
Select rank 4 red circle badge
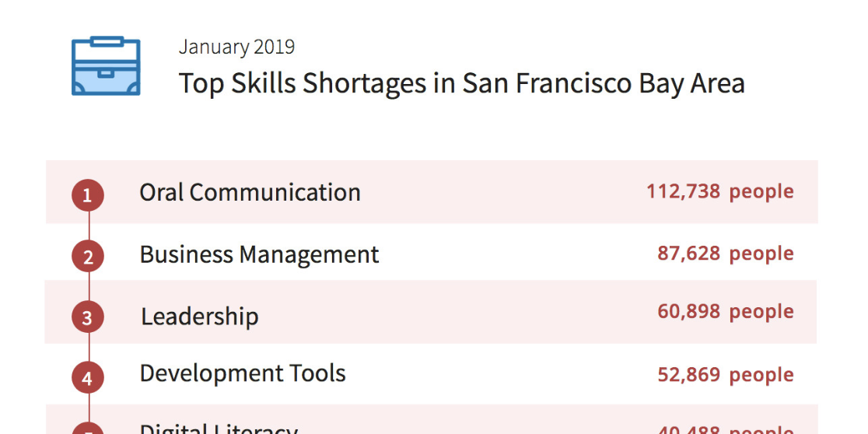pyautogui.click(x=87, y=378)
